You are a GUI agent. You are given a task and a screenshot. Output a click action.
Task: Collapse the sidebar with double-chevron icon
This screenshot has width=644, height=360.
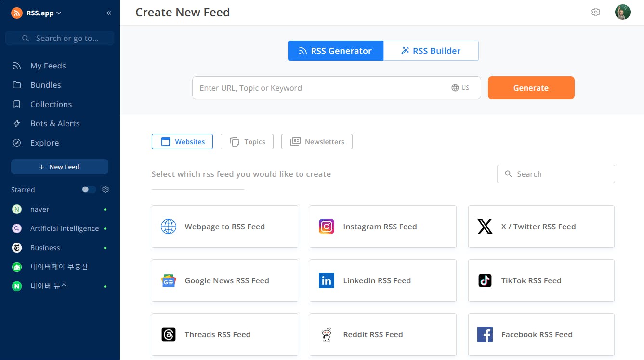coord(109,13)
